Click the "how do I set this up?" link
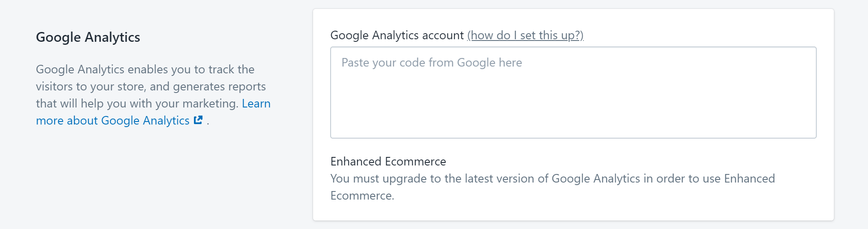The height and width of the screenshot is (229, 868). tap(525, 35)
